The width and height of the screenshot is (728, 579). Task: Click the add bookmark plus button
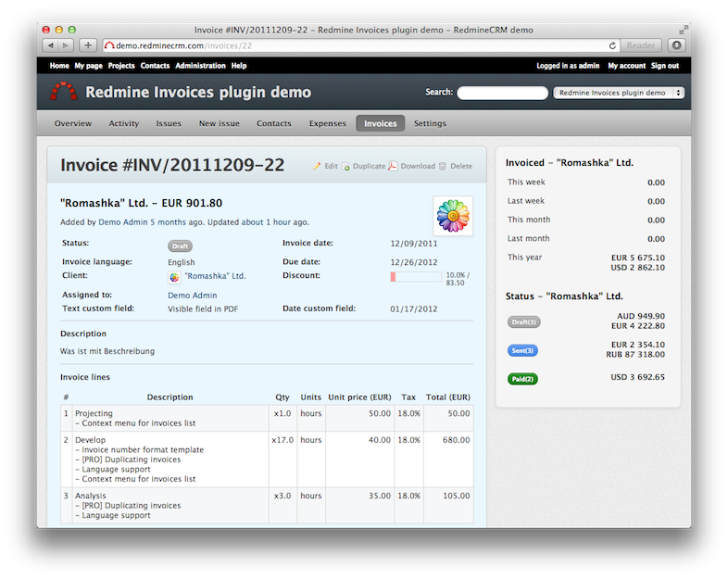pos(88,44)
